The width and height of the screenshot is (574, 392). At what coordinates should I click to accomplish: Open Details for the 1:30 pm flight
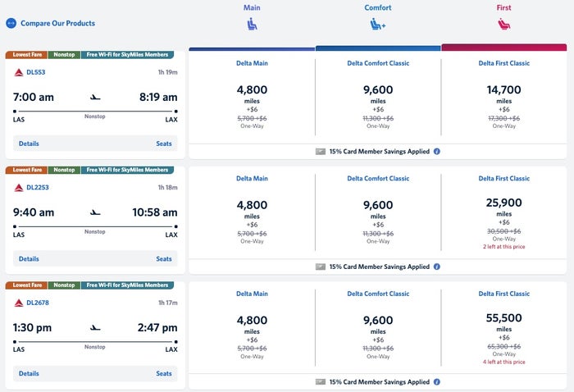(29, 374)
